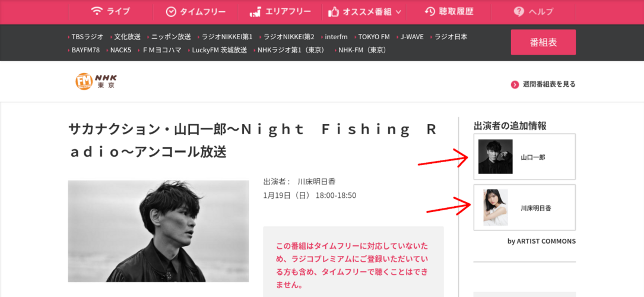Click the 番組表 button
Image resolution: width=644 pixels, height=297 pixels.
click(x=543, y=42)
